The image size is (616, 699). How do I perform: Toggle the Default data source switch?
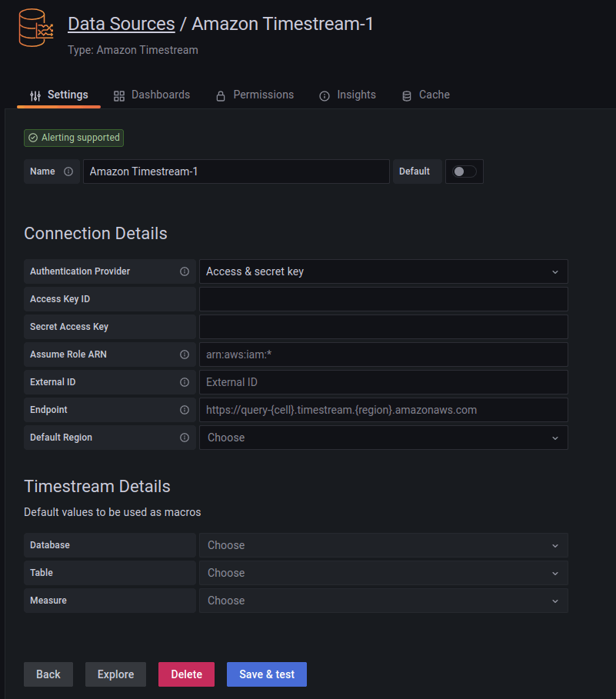tap(464, 171)
